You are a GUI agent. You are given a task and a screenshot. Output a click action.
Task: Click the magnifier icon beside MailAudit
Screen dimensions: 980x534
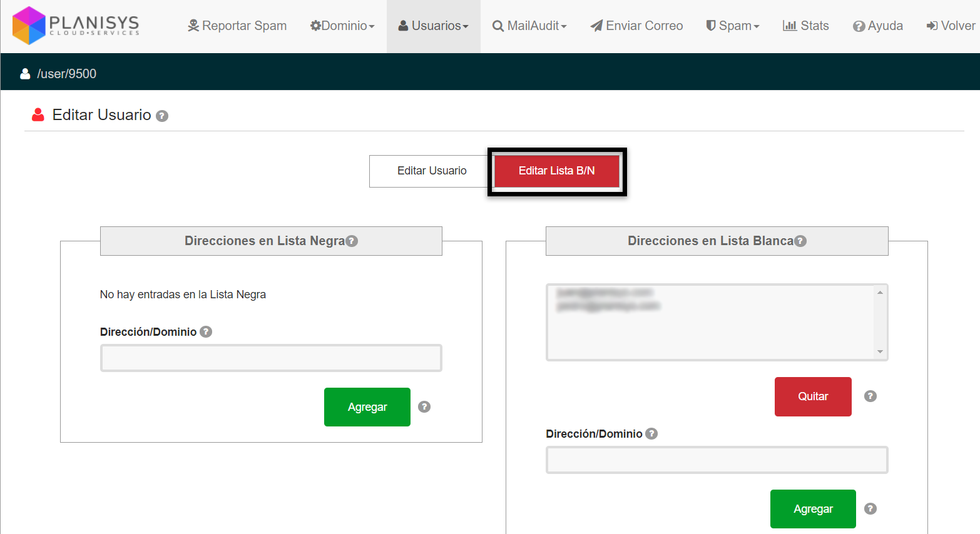(x=498, y=25)
